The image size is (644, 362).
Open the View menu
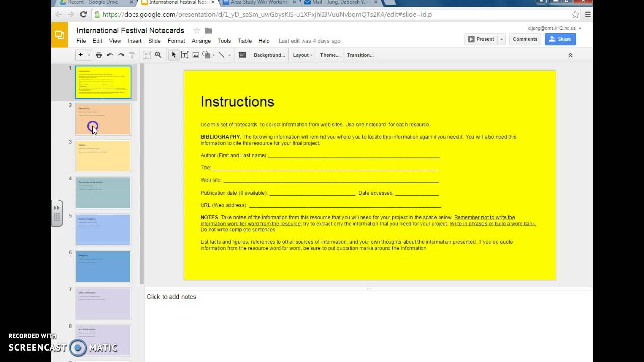(115, 41)
